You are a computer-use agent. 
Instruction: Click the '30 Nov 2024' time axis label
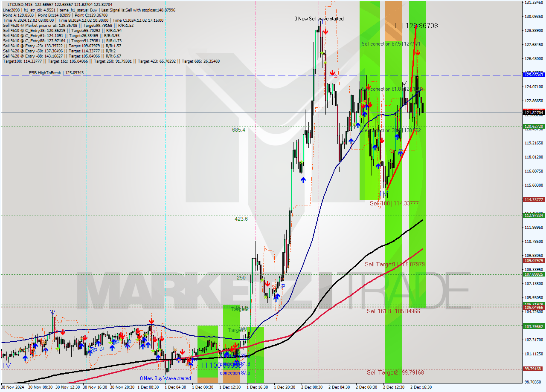point(13,387)
